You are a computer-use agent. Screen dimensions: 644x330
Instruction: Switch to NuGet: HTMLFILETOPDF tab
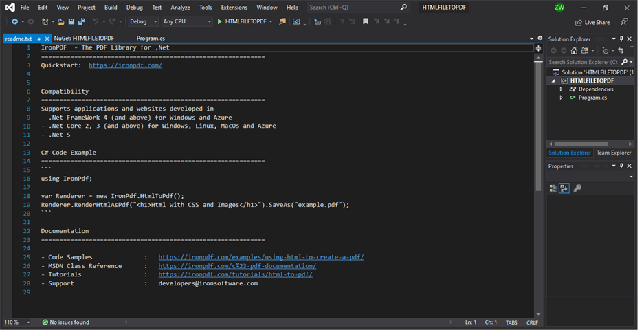85,38
